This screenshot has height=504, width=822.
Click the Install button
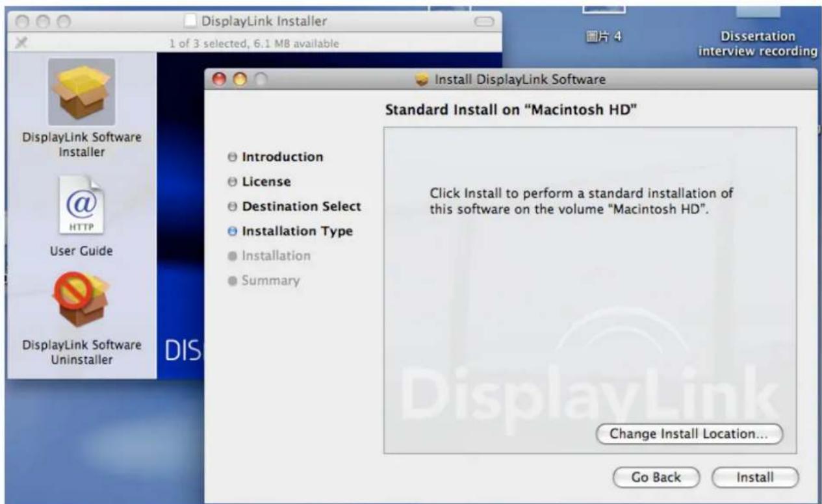[754, 477]
